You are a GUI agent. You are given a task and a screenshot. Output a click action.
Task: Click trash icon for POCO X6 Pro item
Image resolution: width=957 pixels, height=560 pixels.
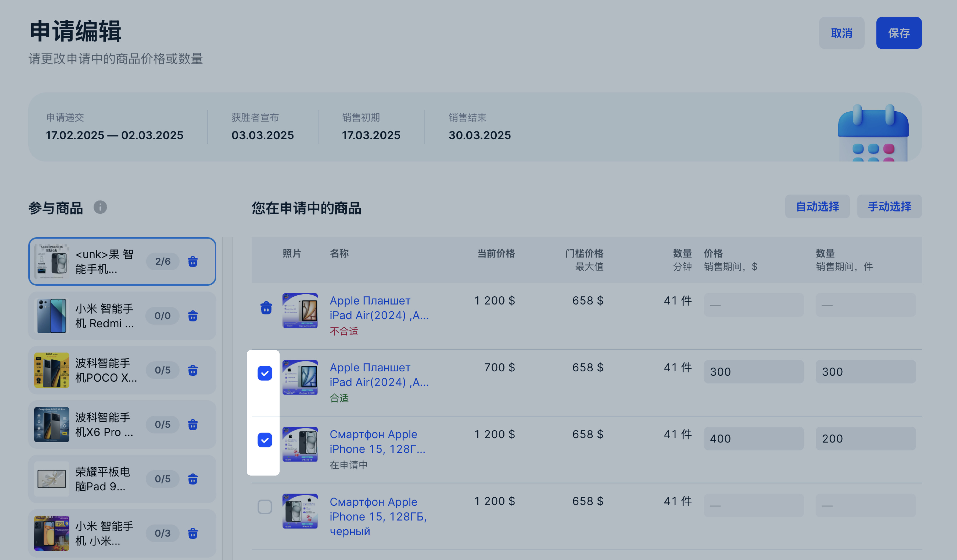193,424
